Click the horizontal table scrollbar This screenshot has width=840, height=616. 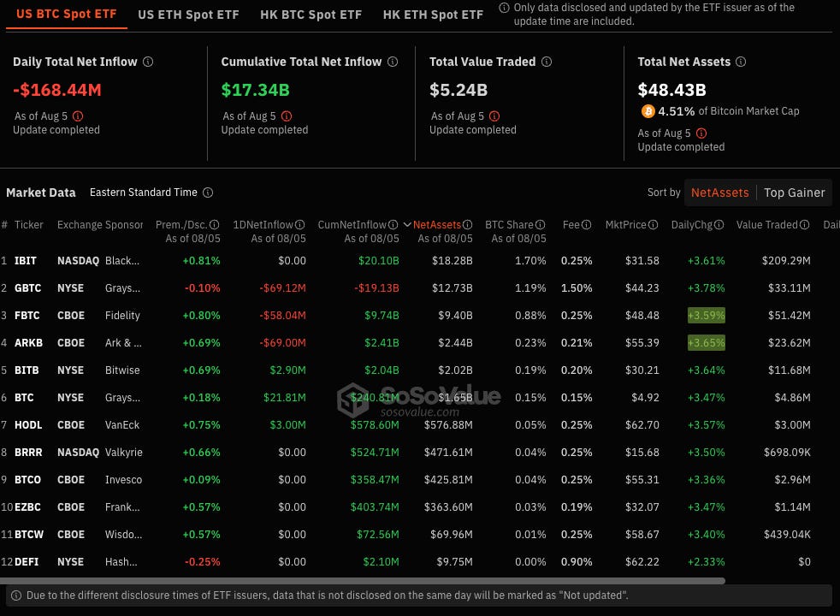pos(363,581)
